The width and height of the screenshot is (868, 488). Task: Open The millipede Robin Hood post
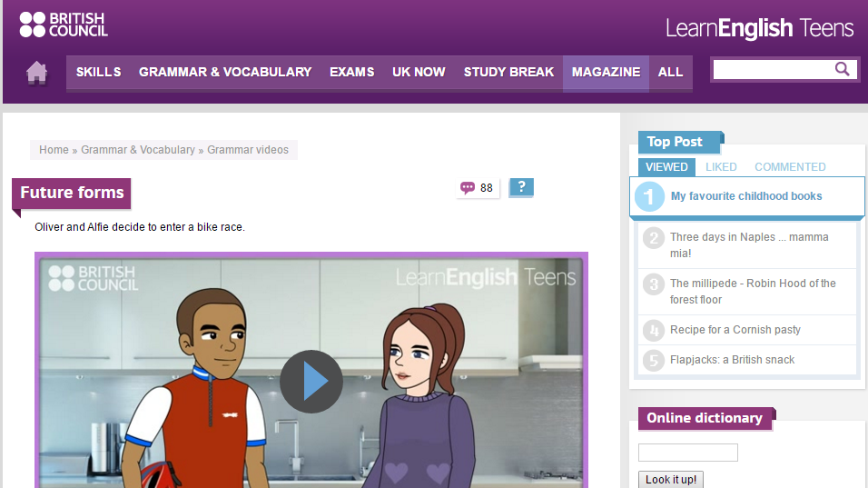point(753,292)
